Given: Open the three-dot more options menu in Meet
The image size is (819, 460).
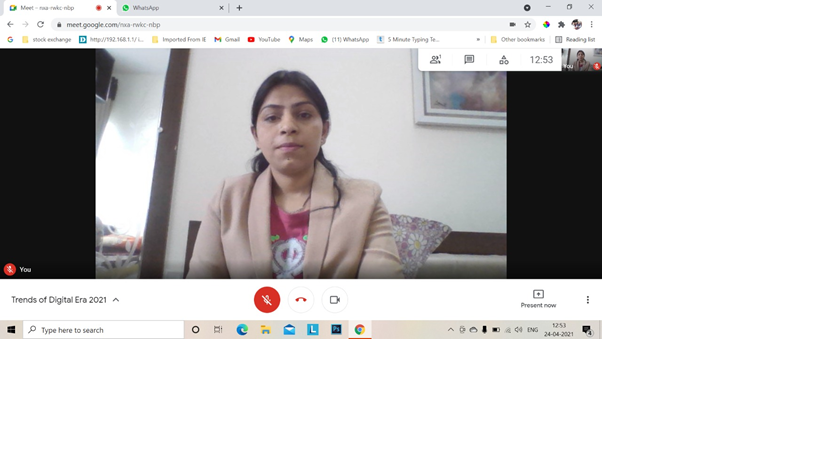Looking at the screenshot, I should coord(587,300).
